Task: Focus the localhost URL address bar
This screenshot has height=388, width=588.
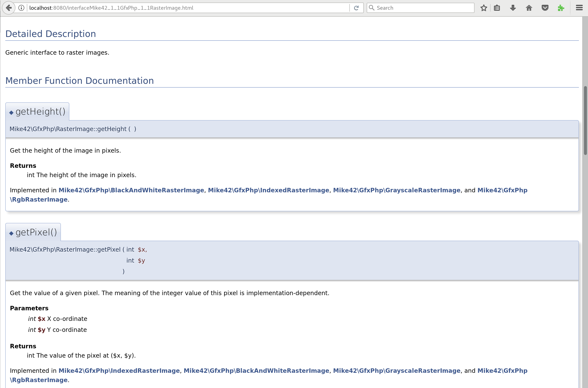Action: pyautogui.click(x=188, y=8)
